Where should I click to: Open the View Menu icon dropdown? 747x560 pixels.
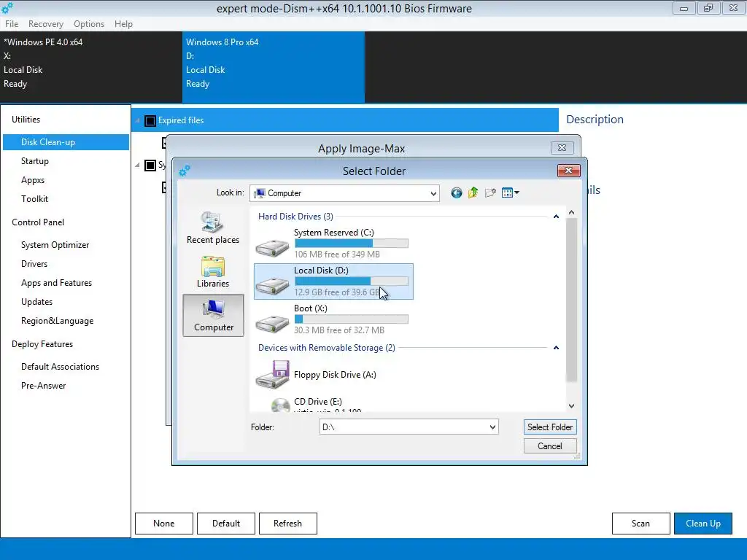(511, 192)
